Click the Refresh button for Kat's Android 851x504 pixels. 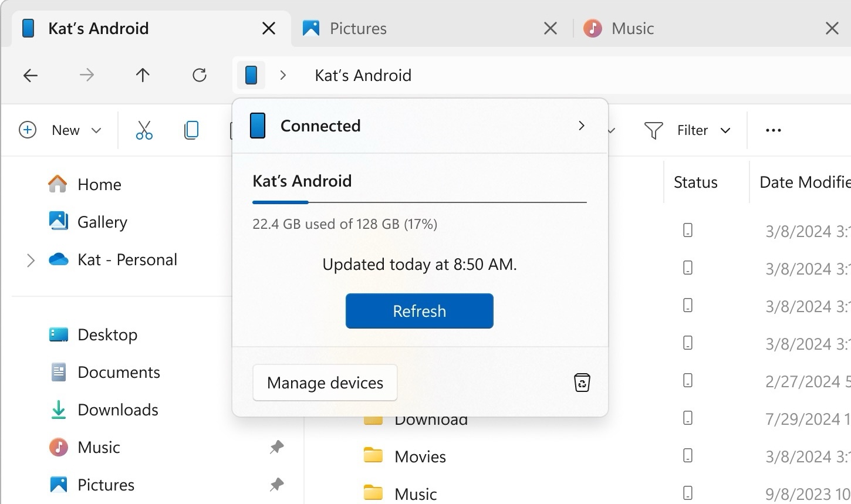(x=419, y=311)
